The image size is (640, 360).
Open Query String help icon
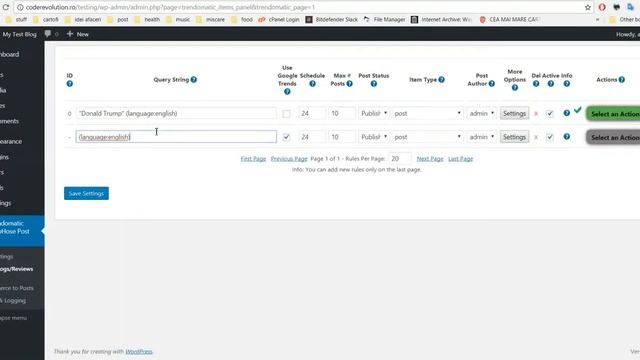[x=194, y=80]
